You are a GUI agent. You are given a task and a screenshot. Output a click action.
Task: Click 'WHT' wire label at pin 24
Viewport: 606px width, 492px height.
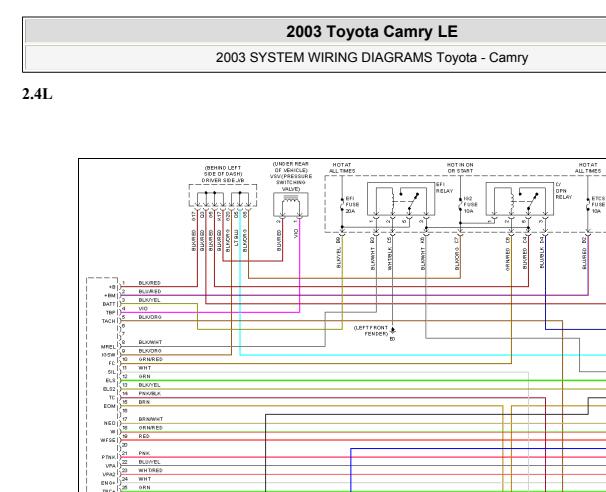(145, 479)
